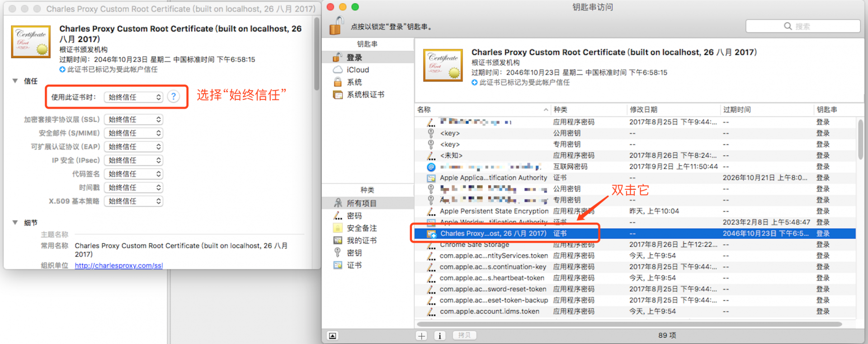Click the Charles Proxy certificate row icon
The width and height of the screenshot is (868, 344).
click(x=431, y=234)
